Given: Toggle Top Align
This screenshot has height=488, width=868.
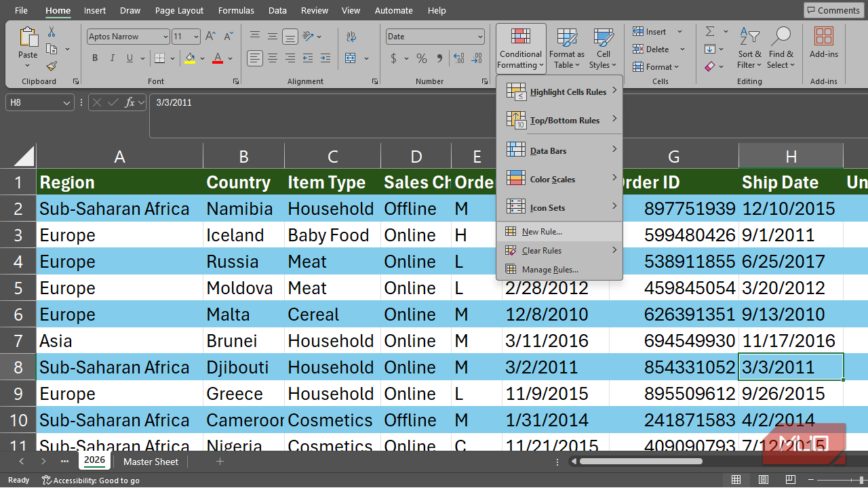Looking at the screenshot, I should (255, 37).
